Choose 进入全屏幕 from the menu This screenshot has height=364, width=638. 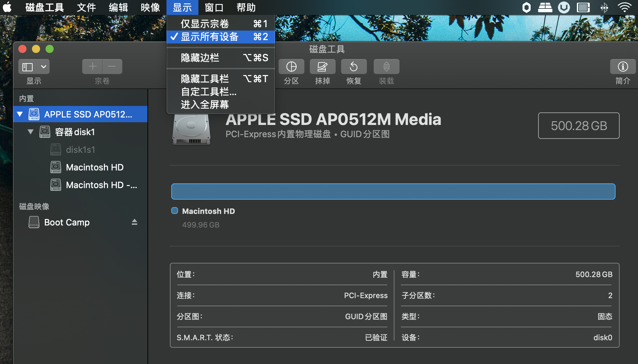(221, 105)
